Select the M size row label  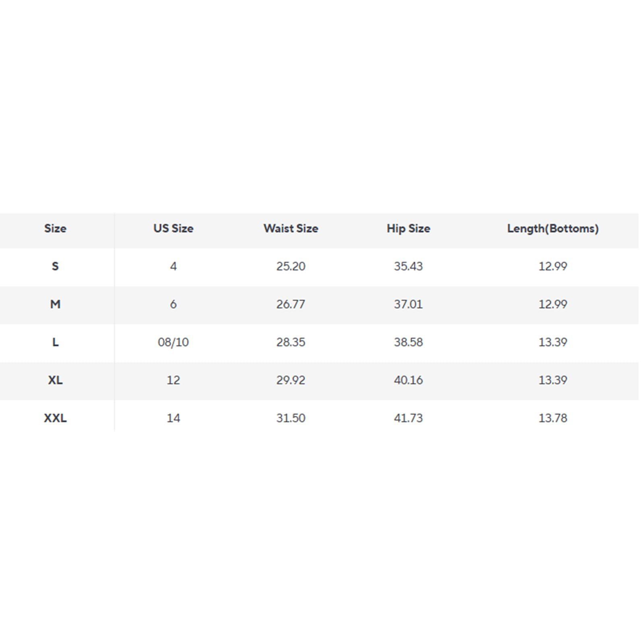coord(55,304)
